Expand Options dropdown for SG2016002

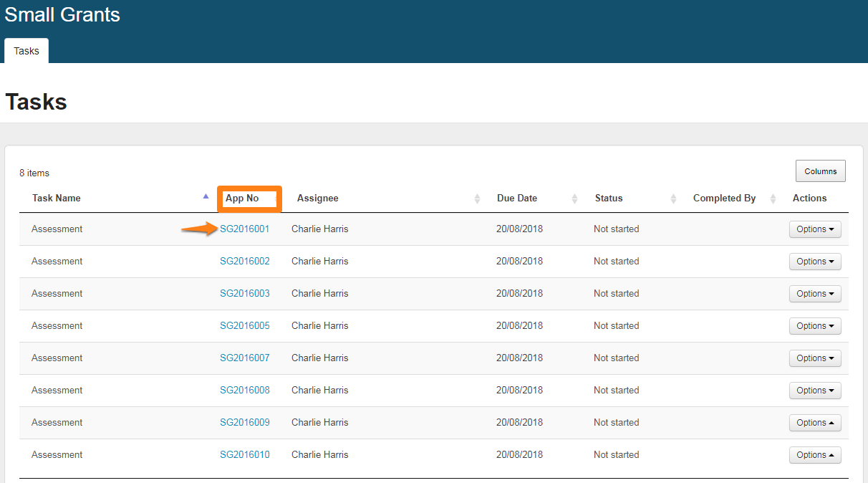tap(814, 262)
